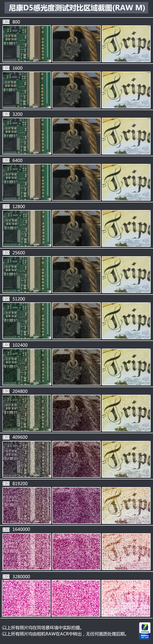
Task: Click the ISO badge beside 1600
Action: pos(6,68)
